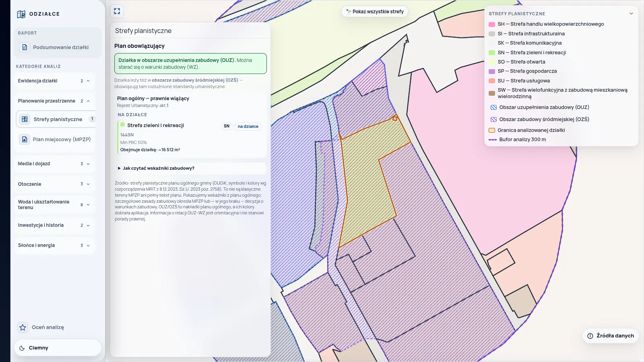
Task: Expand the Media i dojazd category
Action: (55, 164)
